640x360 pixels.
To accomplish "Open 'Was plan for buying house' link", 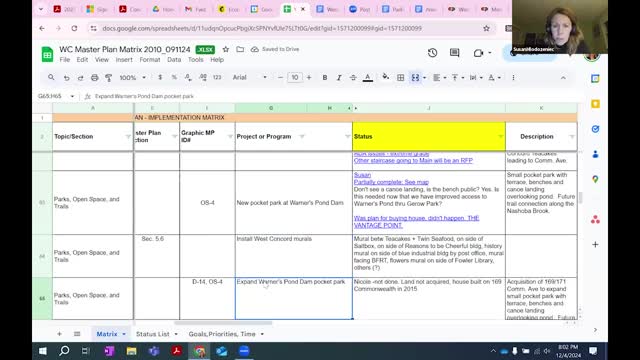I will (416, 222).
